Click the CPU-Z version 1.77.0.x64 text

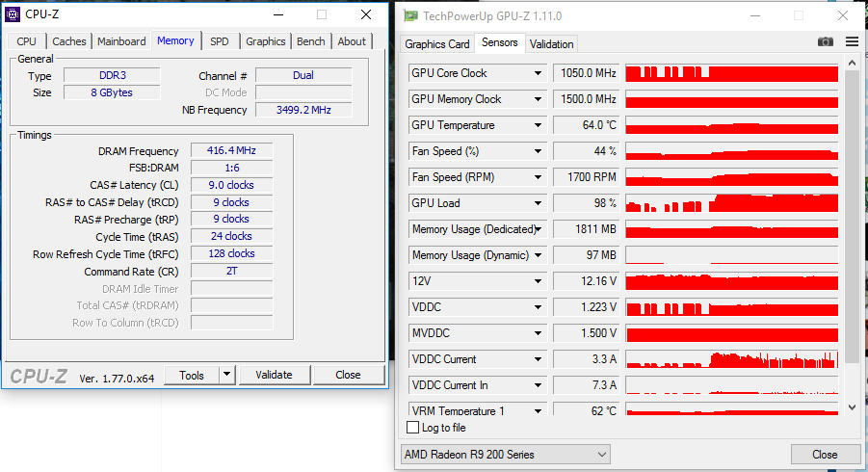[x=117, y=379]
